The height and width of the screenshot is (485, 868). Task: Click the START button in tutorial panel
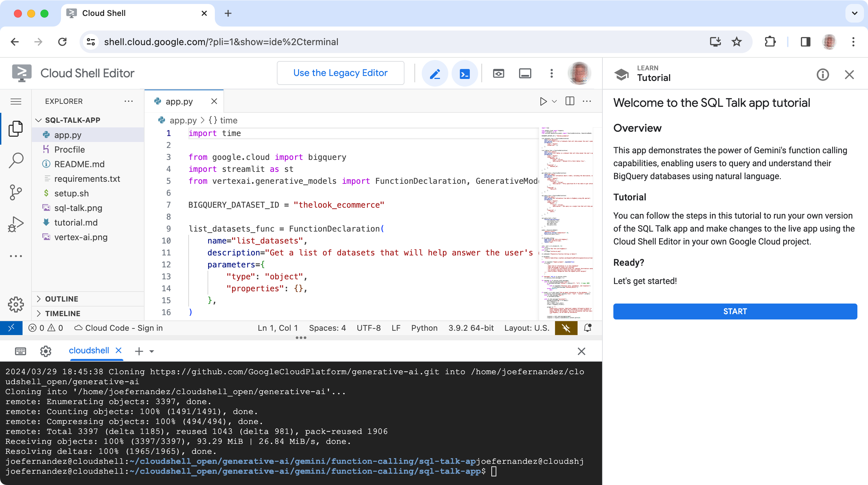click(x=734, y=312)
